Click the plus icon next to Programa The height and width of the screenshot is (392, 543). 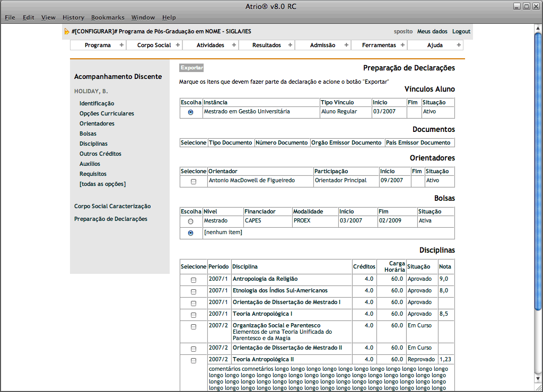(x=121, y=45)
